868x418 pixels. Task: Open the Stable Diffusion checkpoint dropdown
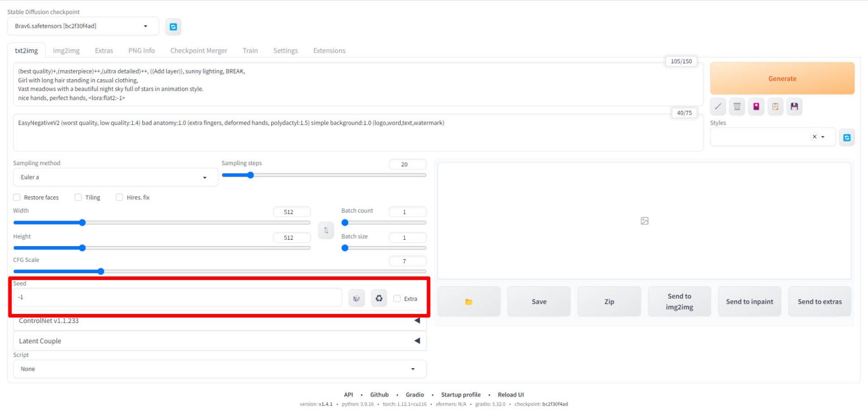pyautogui.click(x=83, y=26)
